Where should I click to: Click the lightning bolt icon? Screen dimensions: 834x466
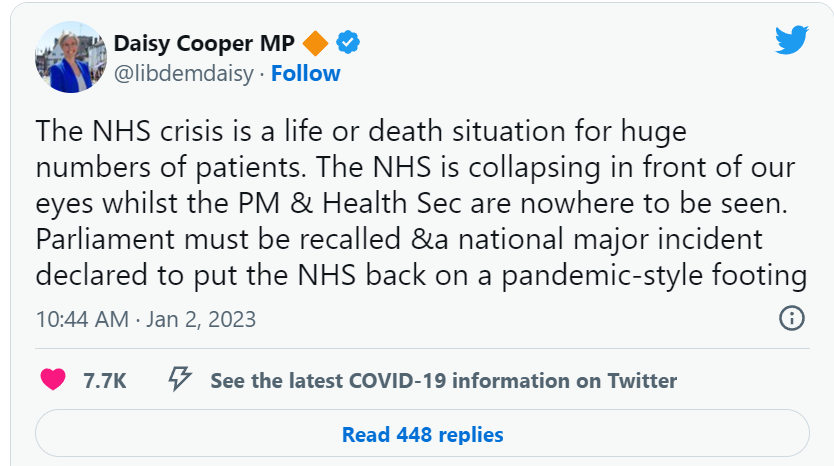tap(179, 380)
